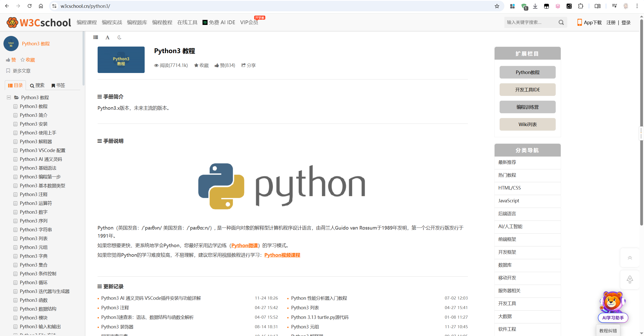Click the W3Cschool logo
Image resolution: width=644 pixels, height=336 pixels.
coord(39,22)
